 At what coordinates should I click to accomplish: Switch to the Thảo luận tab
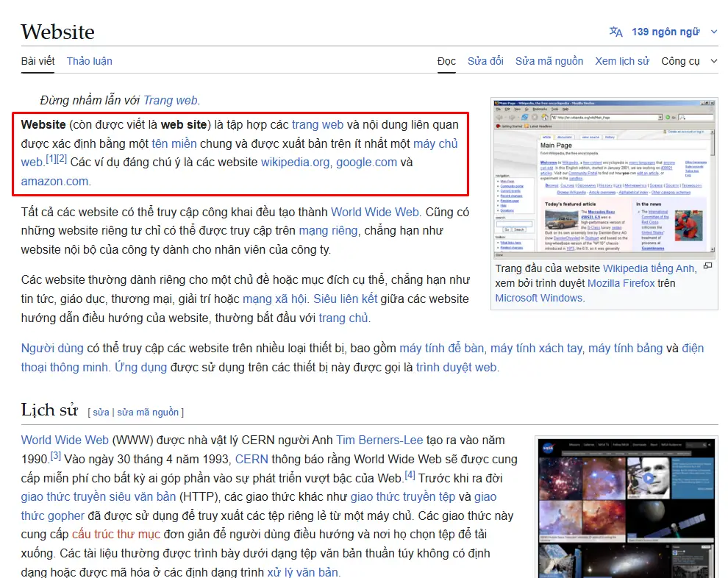pos(89,61)
